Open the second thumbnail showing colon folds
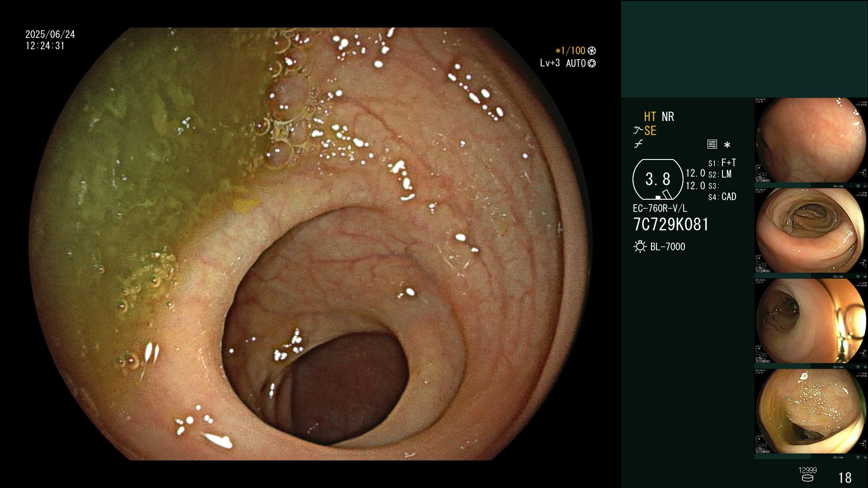 [x=811, y=231]
